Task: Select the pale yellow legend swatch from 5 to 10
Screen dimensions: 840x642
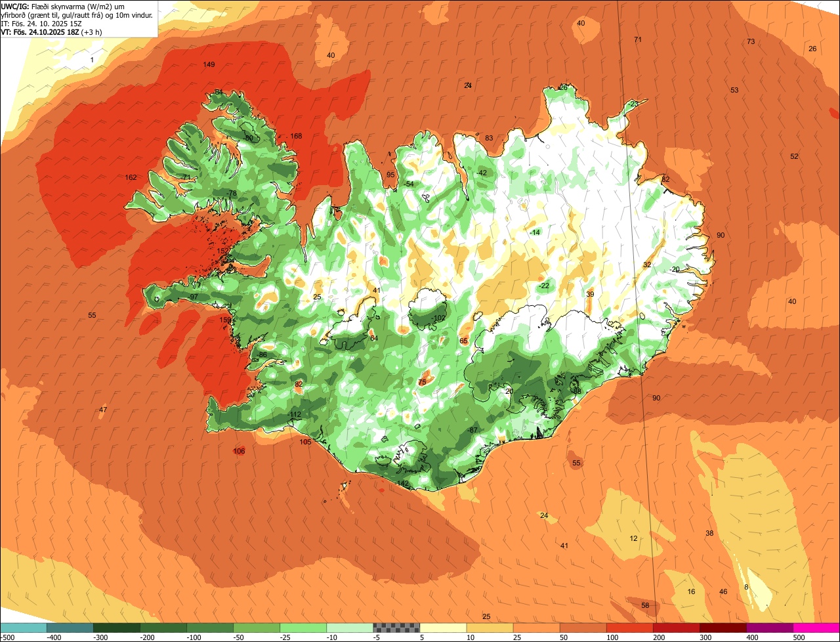Action: (x=443, y=628)
